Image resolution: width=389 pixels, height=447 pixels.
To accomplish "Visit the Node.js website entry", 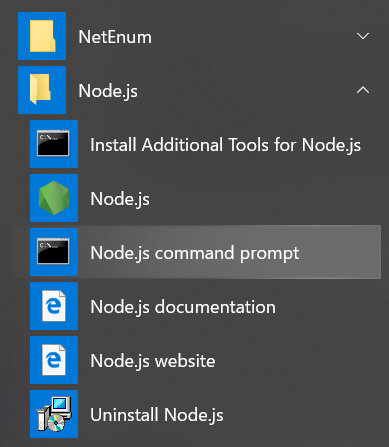I will [153, 361].
